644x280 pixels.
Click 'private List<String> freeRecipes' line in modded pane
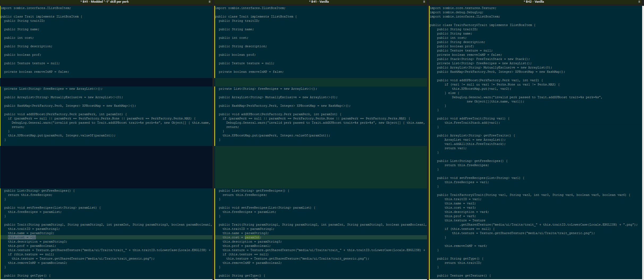(x=53, y=89)
